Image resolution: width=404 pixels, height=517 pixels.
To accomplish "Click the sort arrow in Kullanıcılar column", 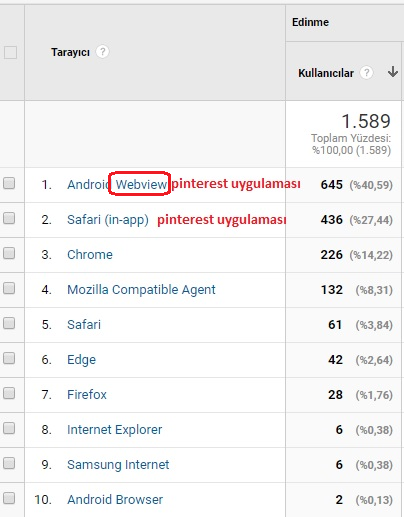I will click(x=393, y=72).
